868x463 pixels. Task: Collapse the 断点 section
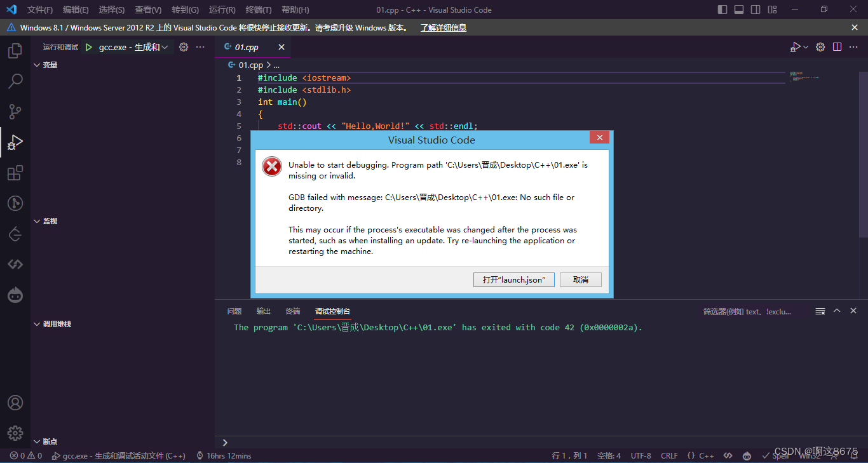(46, 441)
